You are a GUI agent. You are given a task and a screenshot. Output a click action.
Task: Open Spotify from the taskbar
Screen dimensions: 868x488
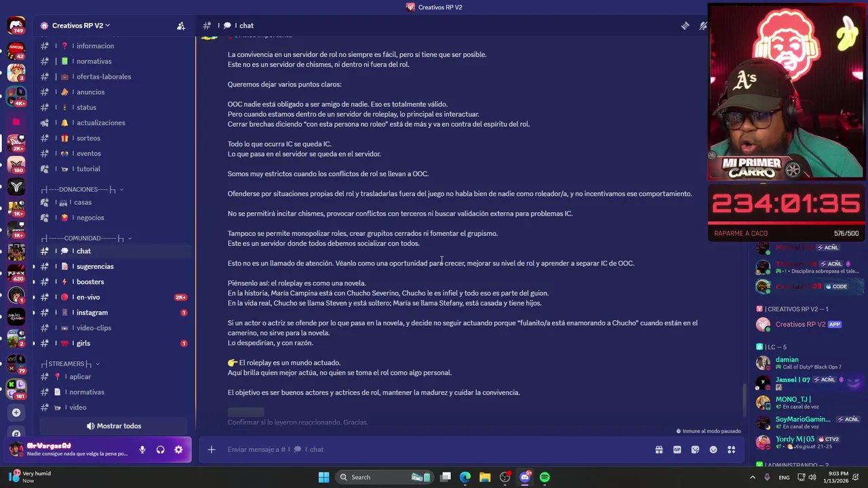[x=545, y=477]
